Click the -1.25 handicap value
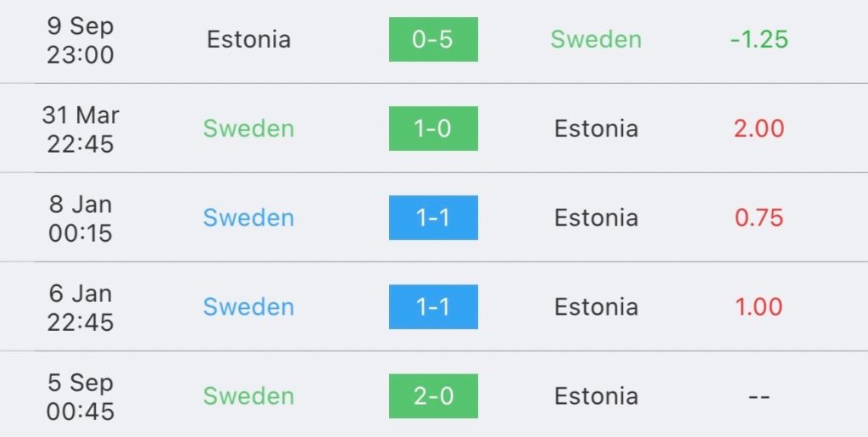The image size is (868, 437). [759, 39]
